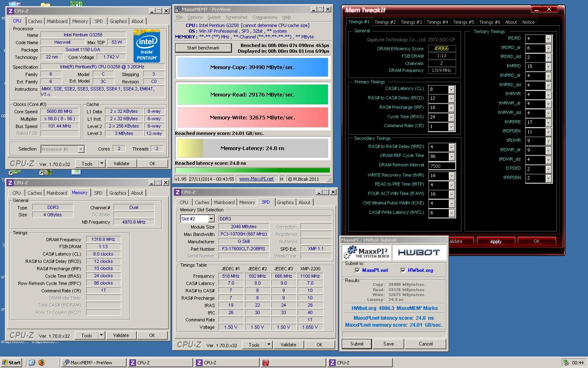Image resolution: width=588 pixels, height=368 pixels.
Task: Open the Notice tab in Mem TweakIt
Action: pyautogui.click(x=528, y=22)
